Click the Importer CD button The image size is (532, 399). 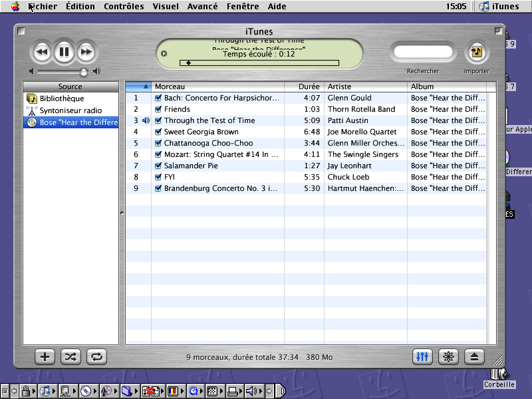tap(477, 52)
